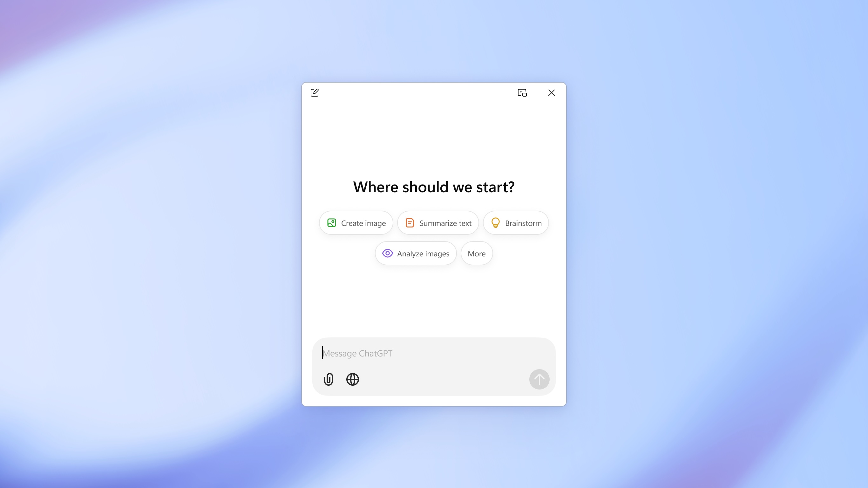The width and height of the screenshot is (868, 488).
Task: Select the Summarize text option
Action: (438, 222)
